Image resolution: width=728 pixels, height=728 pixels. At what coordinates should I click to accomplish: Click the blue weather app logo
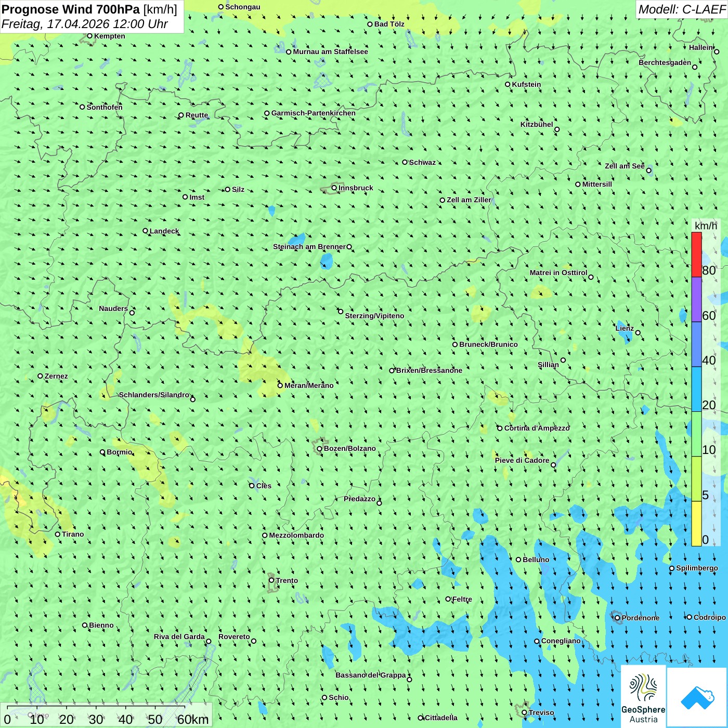tap(697, 697)
